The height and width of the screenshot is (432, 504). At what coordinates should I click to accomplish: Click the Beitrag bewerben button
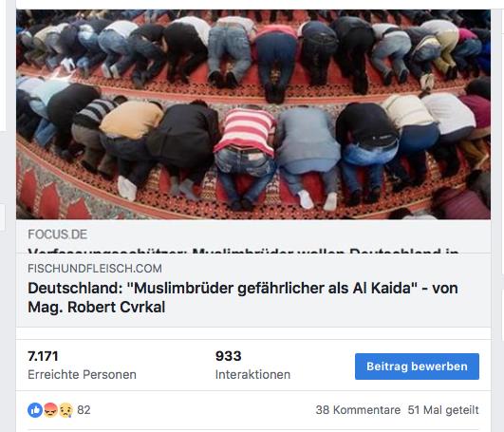click(x=417, y=366)
